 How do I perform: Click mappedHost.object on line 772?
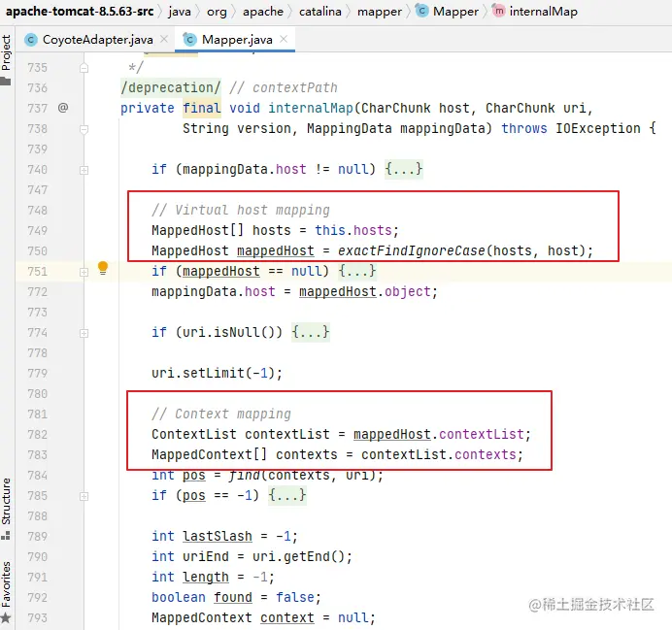tap(365, 291)
